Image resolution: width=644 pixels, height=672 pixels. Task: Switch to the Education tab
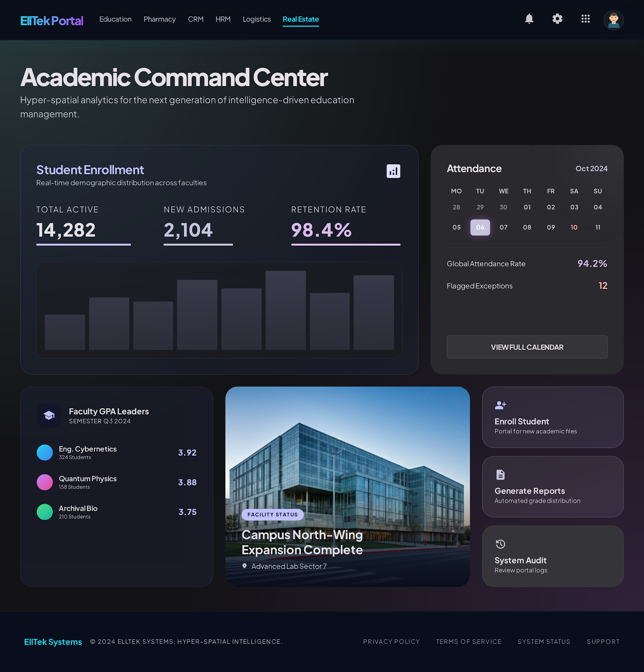pyautogui.click(x=115, y=19)
